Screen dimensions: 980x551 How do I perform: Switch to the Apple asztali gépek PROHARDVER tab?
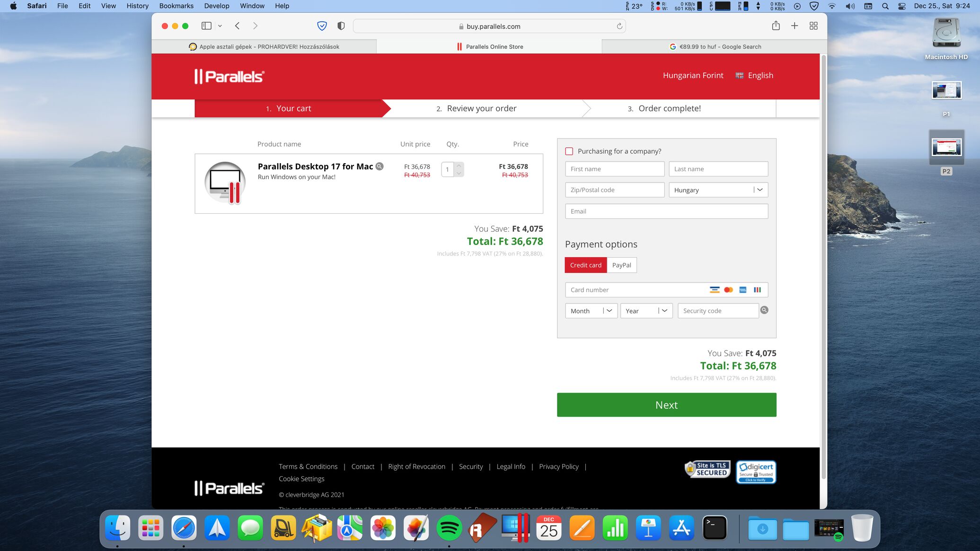point(264,46)
